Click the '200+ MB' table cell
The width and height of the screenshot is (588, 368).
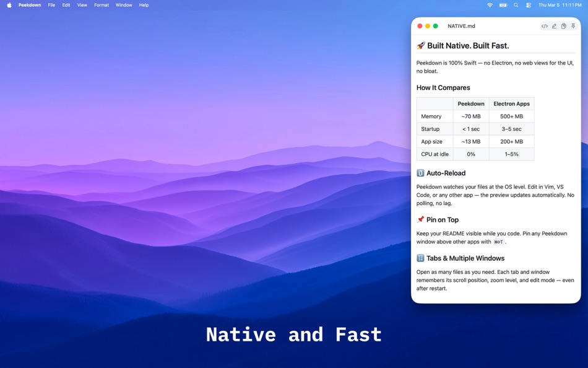(511, 142)
